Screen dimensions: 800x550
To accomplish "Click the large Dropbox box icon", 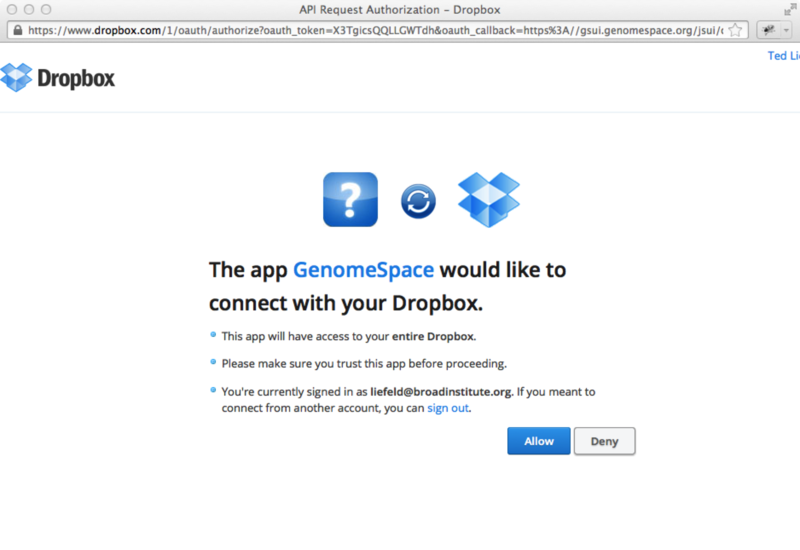I will (489, 199).
